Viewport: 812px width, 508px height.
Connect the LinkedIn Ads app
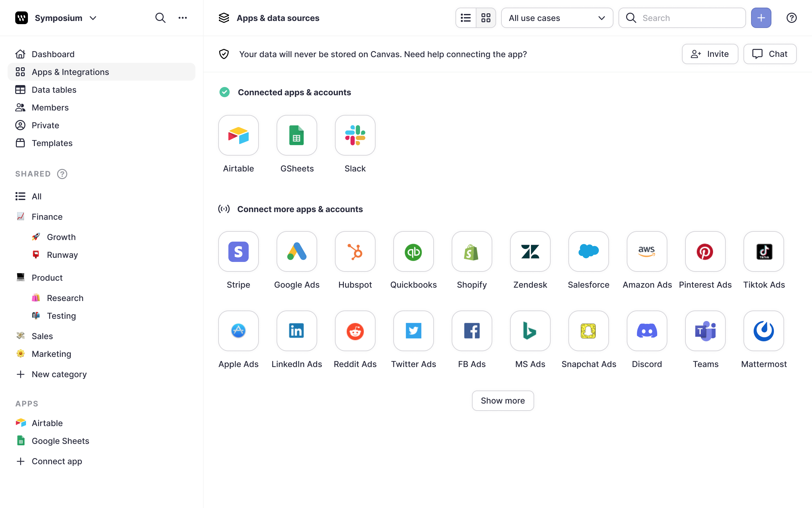pyautogui.click(x=297, y=331)
